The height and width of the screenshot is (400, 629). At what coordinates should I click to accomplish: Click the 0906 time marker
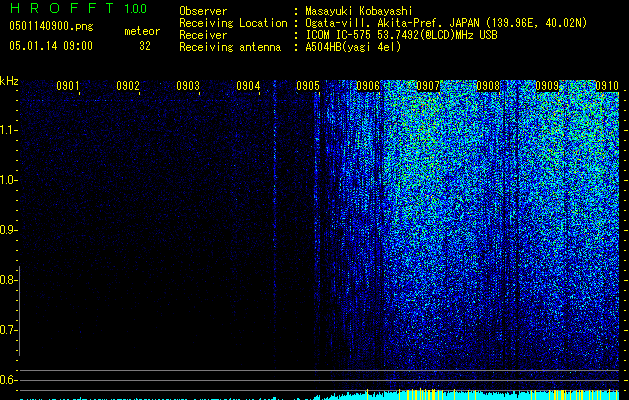tap(368, 86)
